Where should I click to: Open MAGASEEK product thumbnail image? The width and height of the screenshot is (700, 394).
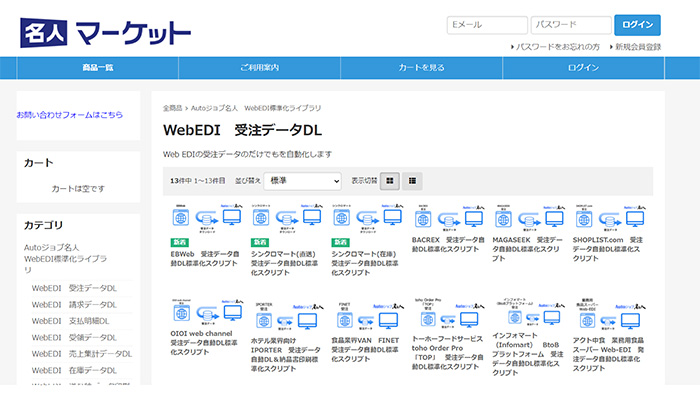click(529, 218)
